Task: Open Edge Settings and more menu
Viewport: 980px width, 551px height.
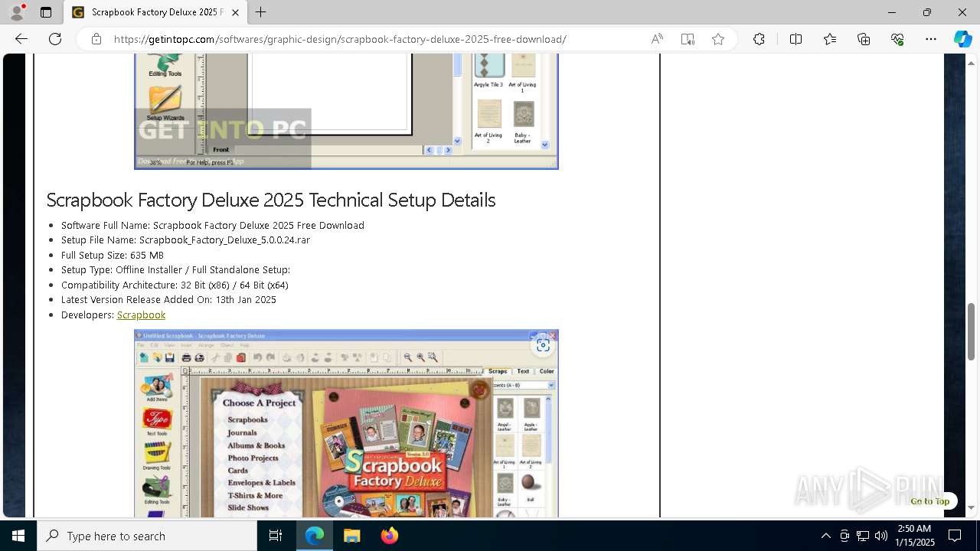Action: [x=931, y=39]
